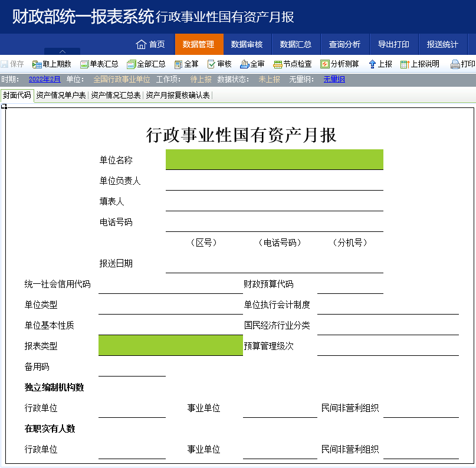Screen dimensions: 476x468
Task: Click the 2022年2月 period link
Action: tap(45, 80)
